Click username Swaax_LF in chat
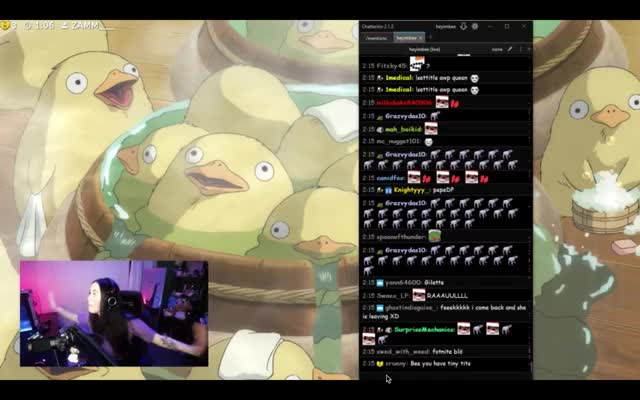Image resolution: width=640 pixels, height=400 pixels. coord(393,295)
